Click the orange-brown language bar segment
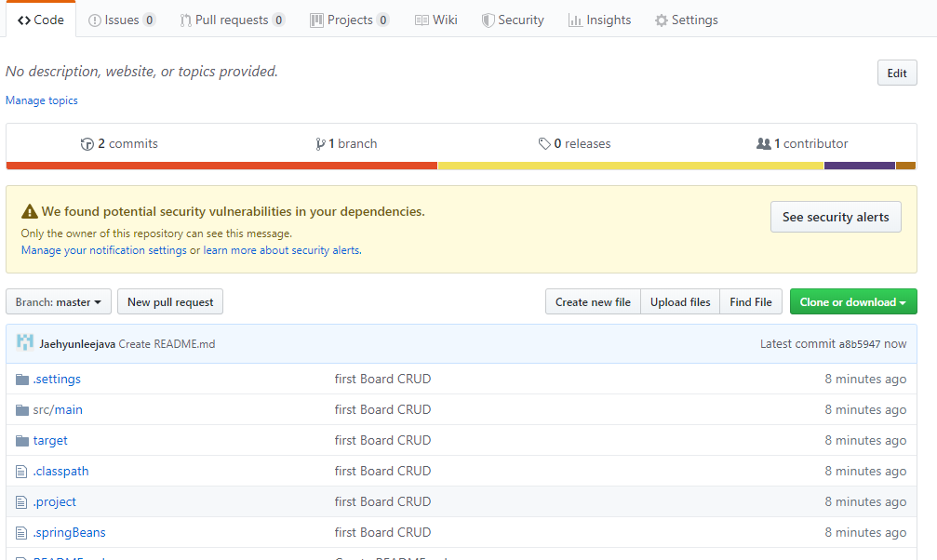 tap(906, 166)
